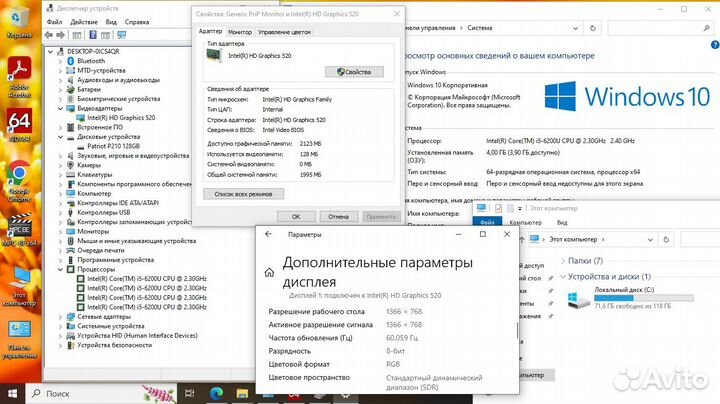This screenshot has height=404, width=720.
Task: Go back using the arrow in Параметры window
Action: 268,234
